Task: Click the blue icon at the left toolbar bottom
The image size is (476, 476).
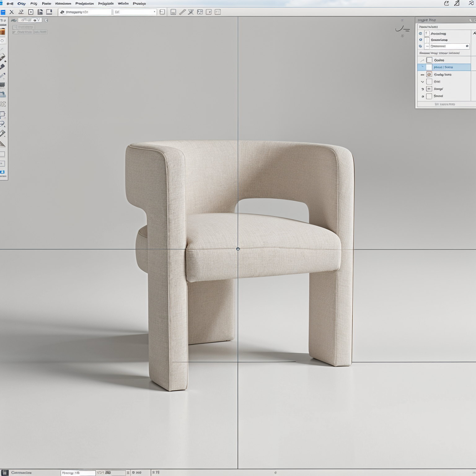Action: 2,172
